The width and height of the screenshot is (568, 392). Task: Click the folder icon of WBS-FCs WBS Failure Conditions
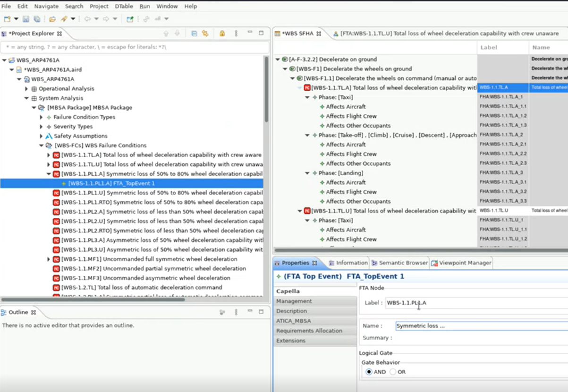coord(49,145)
